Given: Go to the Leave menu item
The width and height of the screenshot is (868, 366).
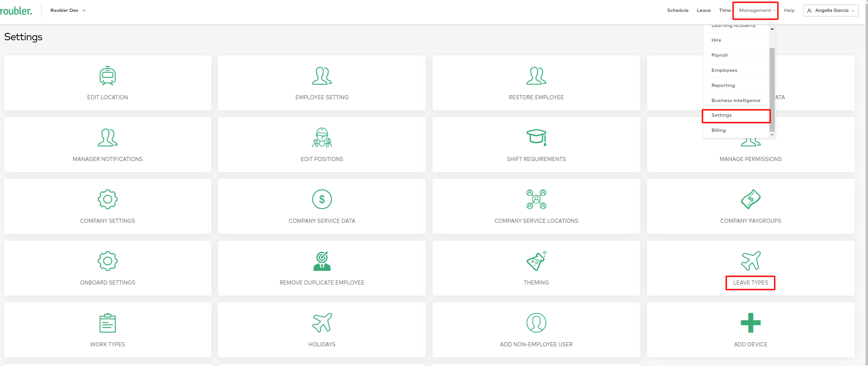Looking at the screenshot, I should click(704, 11).
